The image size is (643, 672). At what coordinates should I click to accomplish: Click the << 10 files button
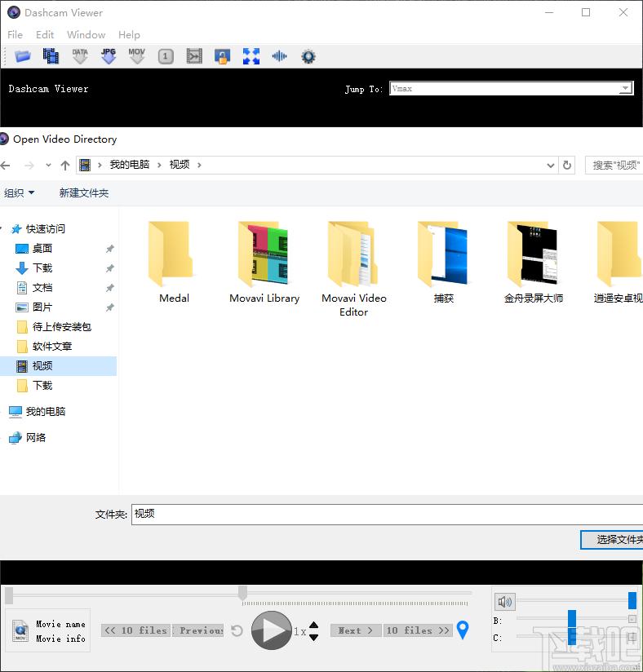coord(136,630)
